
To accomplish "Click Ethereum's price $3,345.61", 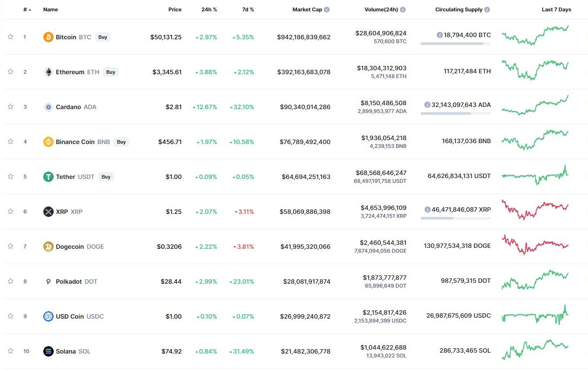I will [167, 72].
